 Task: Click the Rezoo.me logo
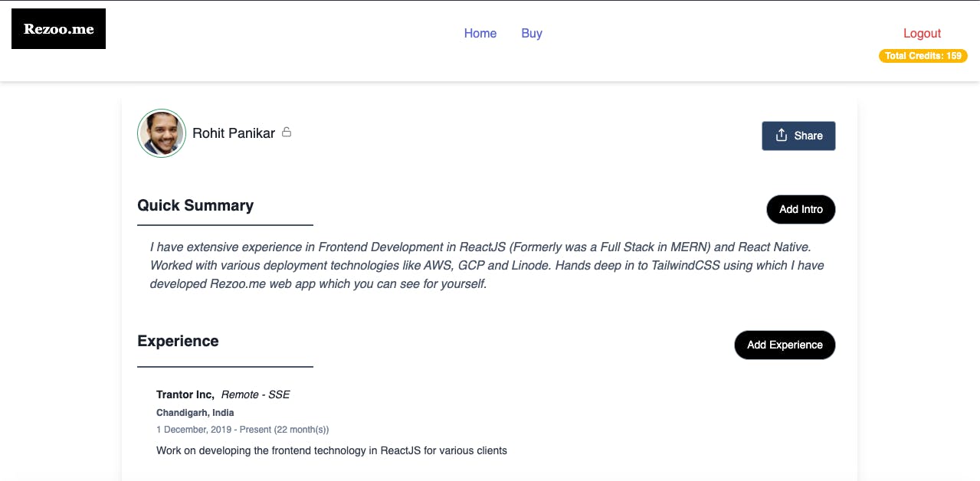[58, 29]
